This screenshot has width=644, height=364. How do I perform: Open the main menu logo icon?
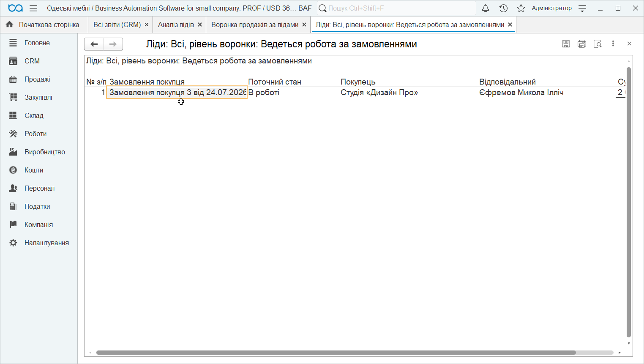pyautogui.click(x=15, y=8)
